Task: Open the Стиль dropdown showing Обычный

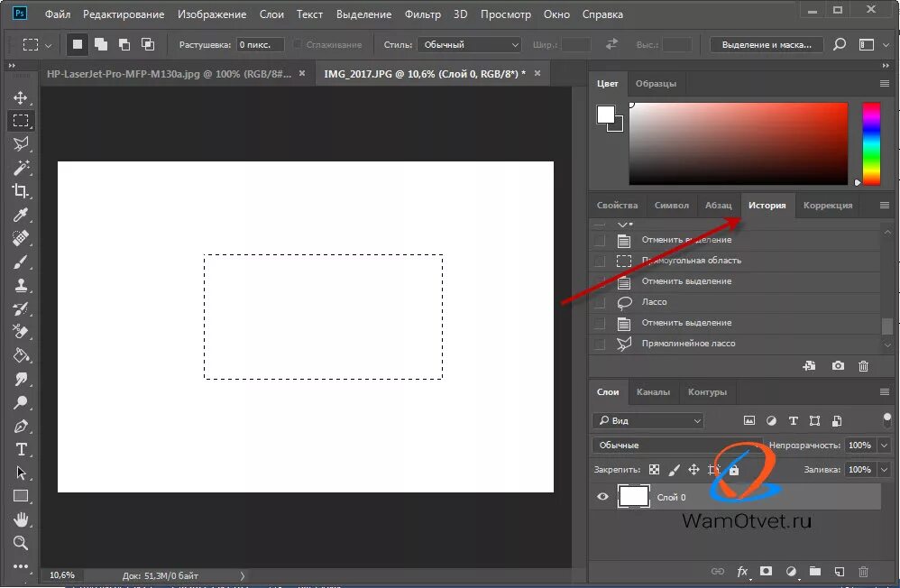Action: [x=469, y=45]
